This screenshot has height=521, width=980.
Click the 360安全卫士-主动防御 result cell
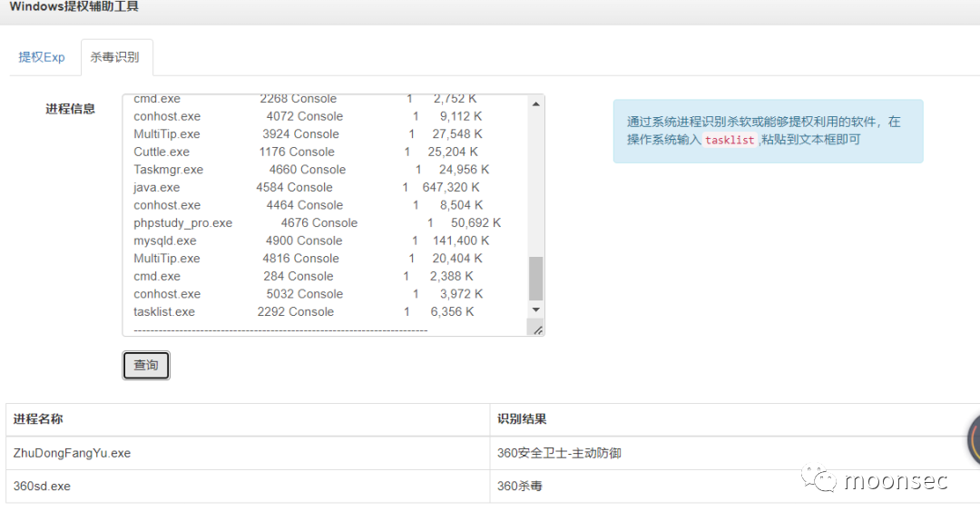[559, 453]
